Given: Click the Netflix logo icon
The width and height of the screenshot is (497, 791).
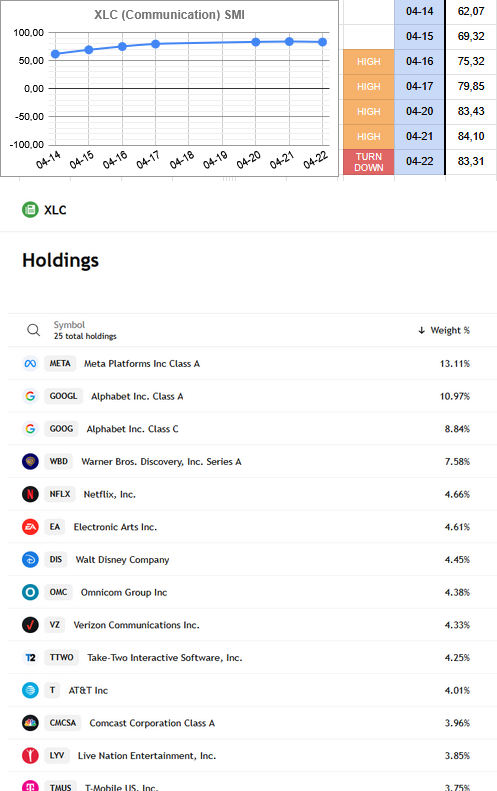Looking at the screenshot, I should 30,494.
